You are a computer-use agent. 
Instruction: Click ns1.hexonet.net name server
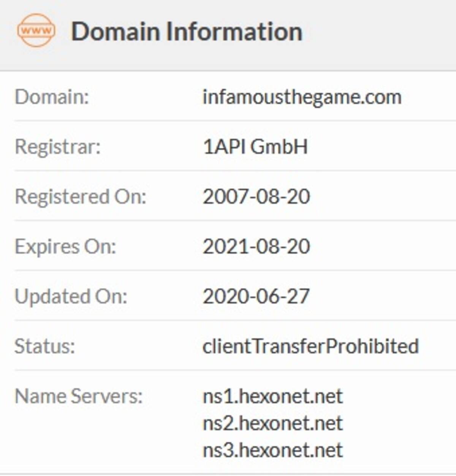273,396
